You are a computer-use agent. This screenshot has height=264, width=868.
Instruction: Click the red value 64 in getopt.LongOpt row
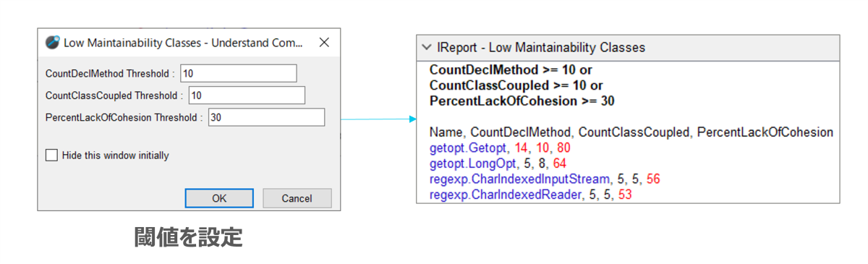click(559, 163)
